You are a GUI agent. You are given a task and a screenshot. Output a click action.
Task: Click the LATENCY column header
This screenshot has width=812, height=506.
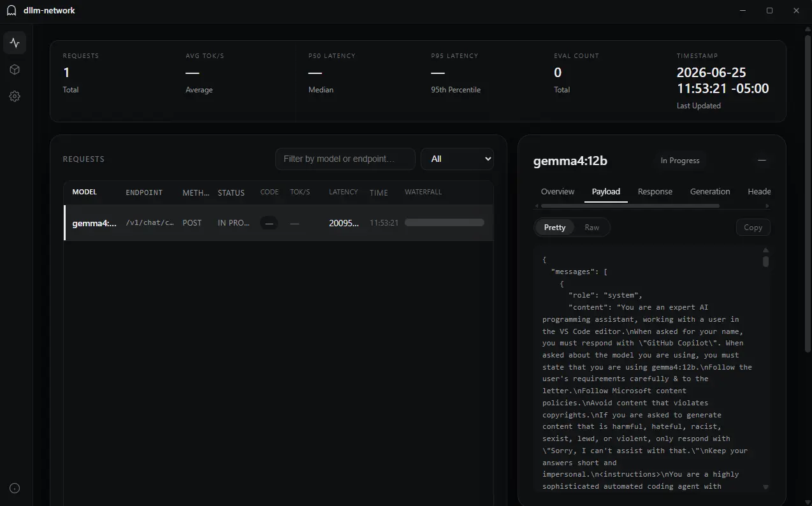click(344, 192)
